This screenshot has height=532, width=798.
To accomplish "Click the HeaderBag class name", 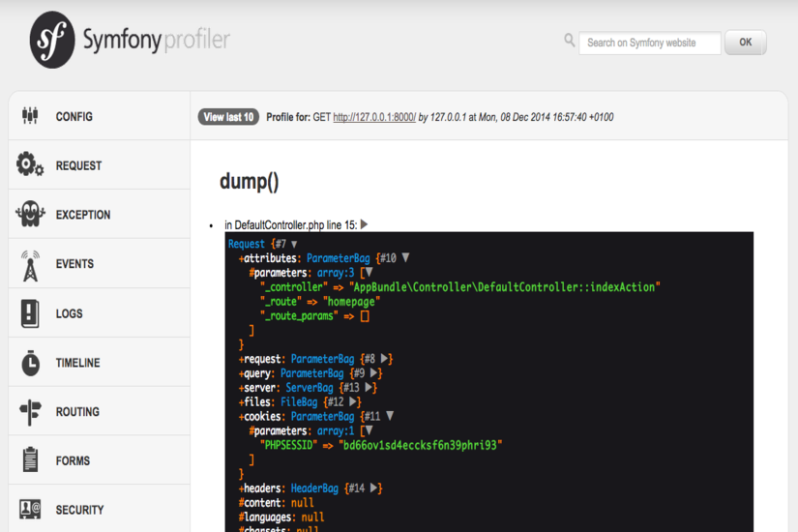I will tap(314, 488).
